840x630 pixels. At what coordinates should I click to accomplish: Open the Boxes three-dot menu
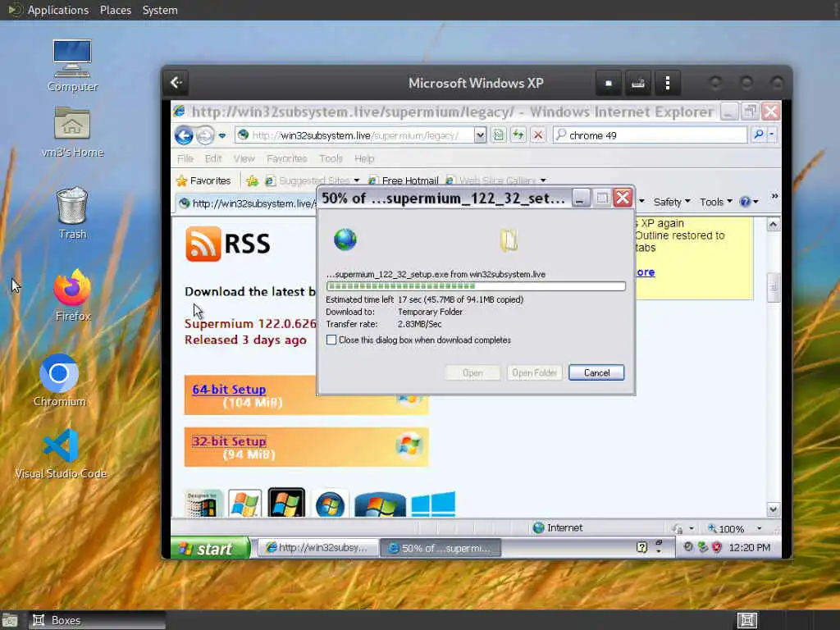(x=667, y=83)
